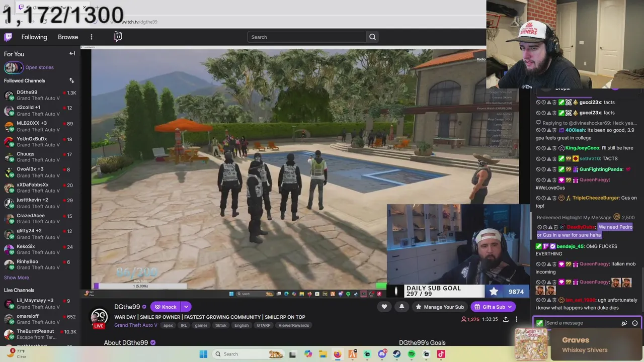Open Grand Theft Auto V category link

(x=136, y=325)
